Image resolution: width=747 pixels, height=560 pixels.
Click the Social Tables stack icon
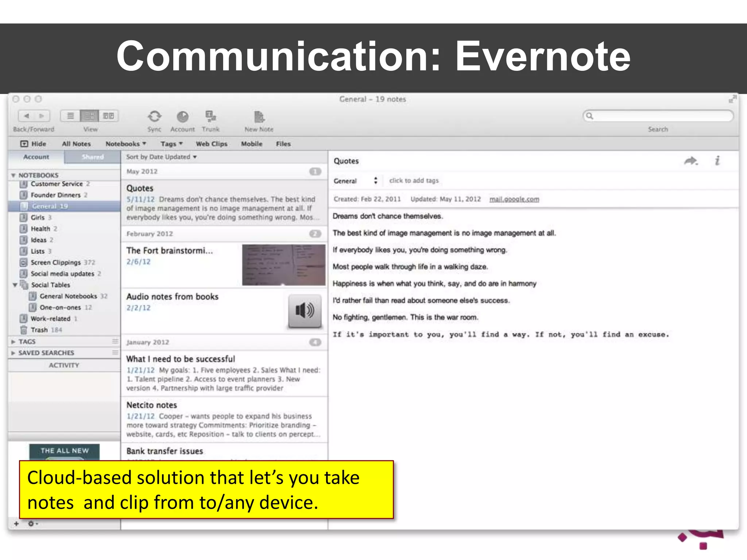click(24, 285)
